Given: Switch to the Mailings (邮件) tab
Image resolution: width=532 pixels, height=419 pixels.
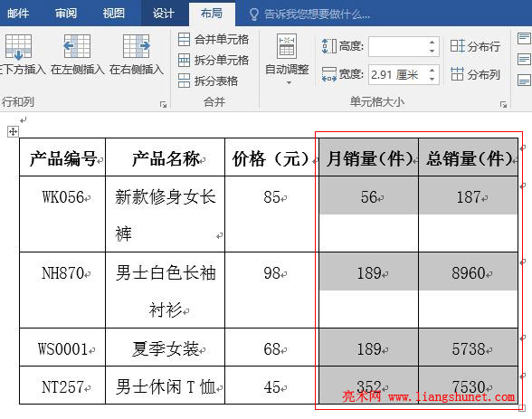Looking at the screenshot, I should coord(18,14).
